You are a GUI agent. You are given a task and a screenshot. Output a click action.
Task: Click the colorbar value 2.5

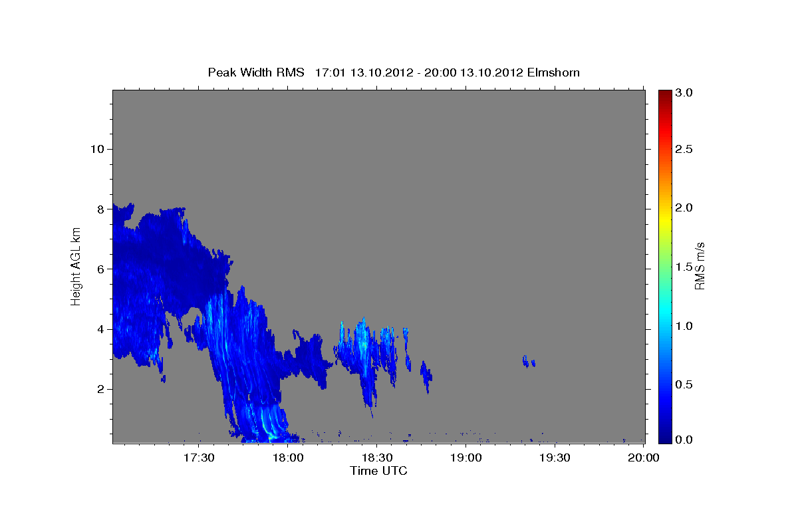(684, 149)
